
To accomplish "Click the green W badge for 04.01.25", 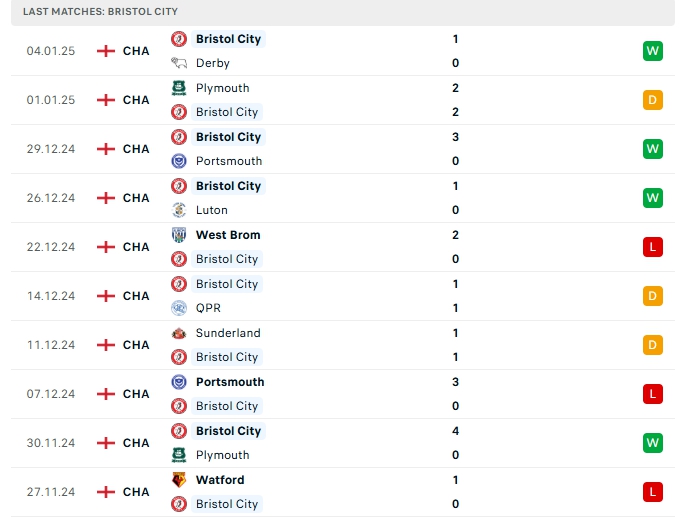I will pos(653,51).
